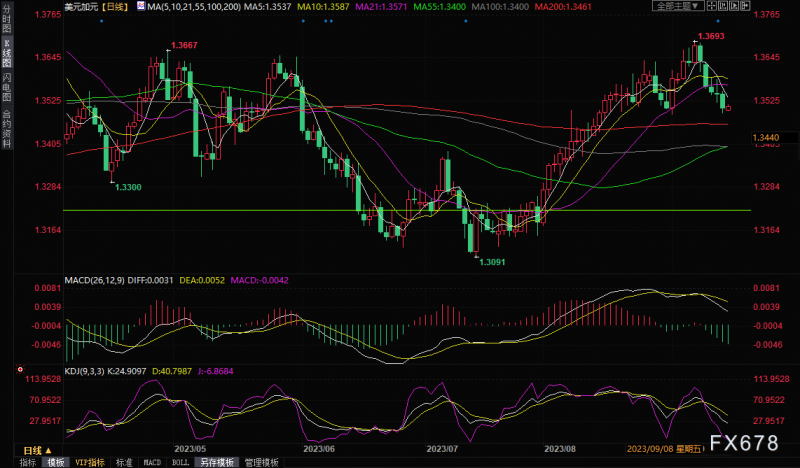The height and width of the screenshot is (468, 800).
Task: Switch to 分时图 view in left sidebar
Action: click(7, 18)
